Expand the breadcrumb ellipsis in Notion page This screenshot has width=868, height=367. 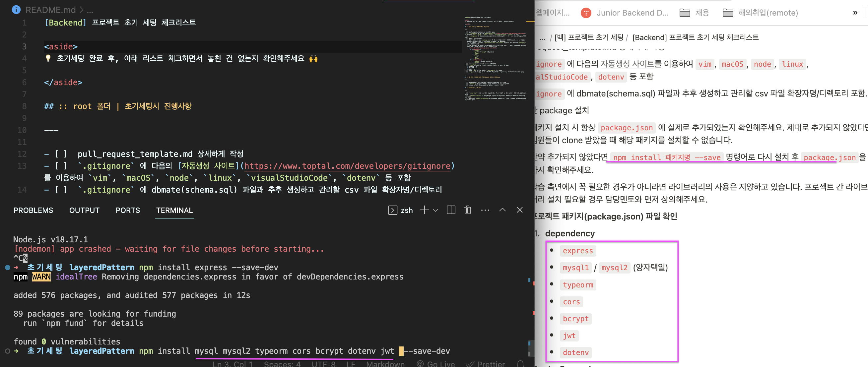[x=542, y=38]
